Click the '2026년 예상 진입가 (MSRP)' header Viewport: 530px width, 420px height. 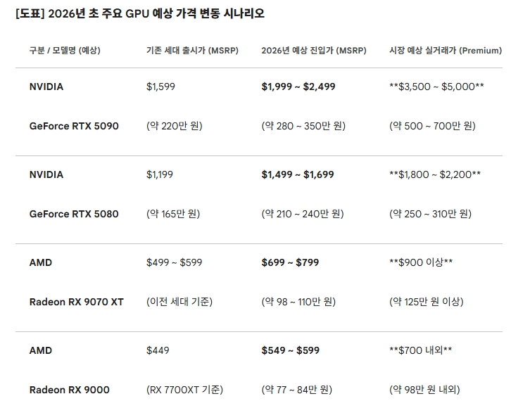313,50
